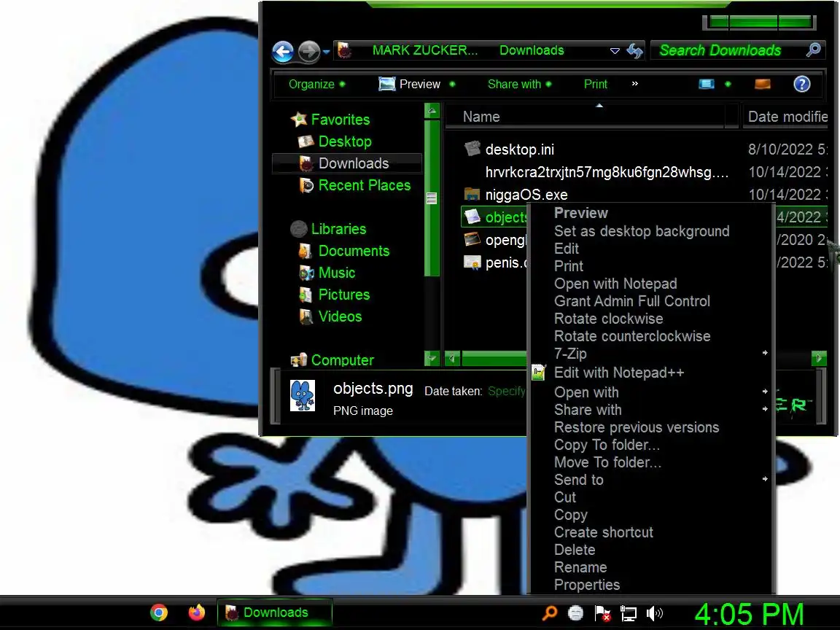Go back with the blue arrow button
The height and width of the screenshot is (630, 840).
click(x=283, y=52)
